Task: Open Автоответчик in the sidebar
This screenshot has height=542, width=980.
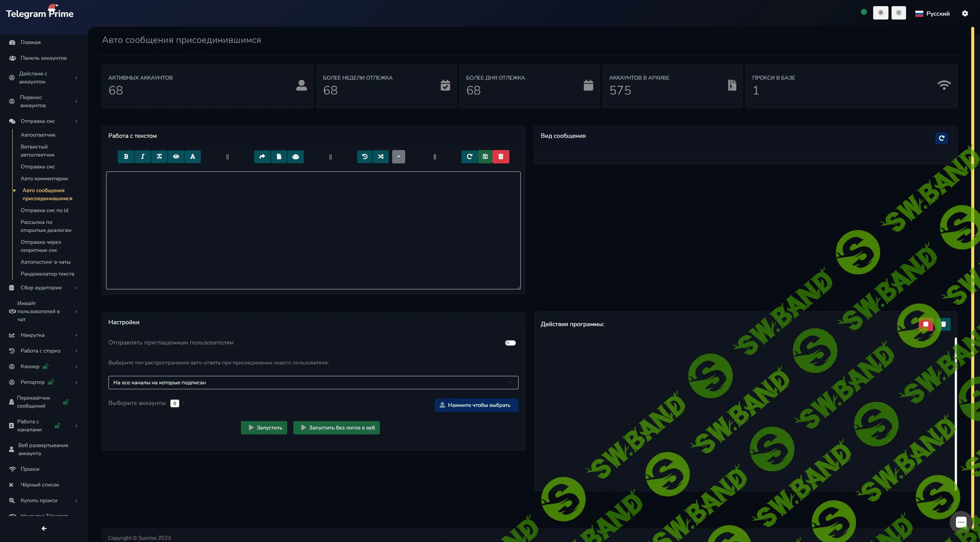Action: [x=38, y=135]
